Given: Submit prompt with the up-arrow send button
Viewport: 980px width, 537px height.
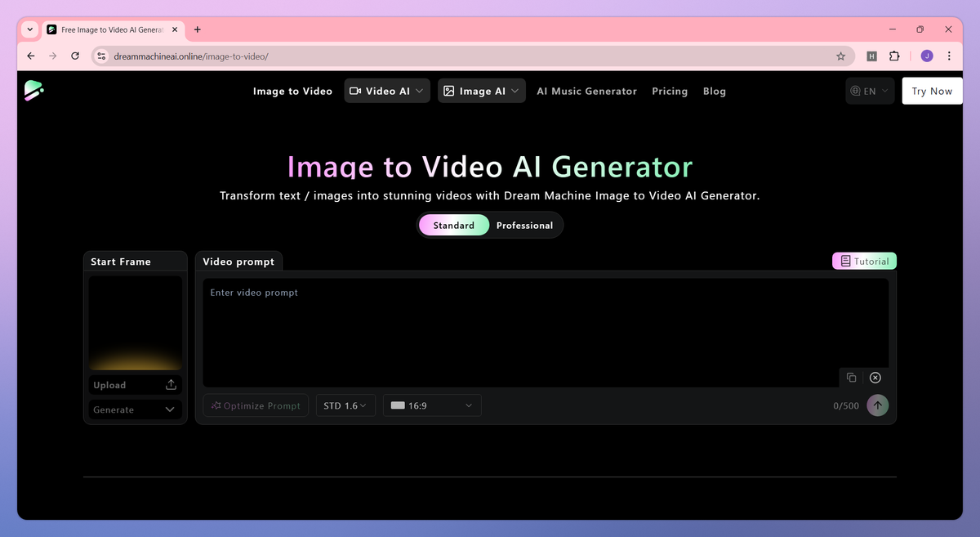Looking at the screenshot, I should tap(878, 405).
